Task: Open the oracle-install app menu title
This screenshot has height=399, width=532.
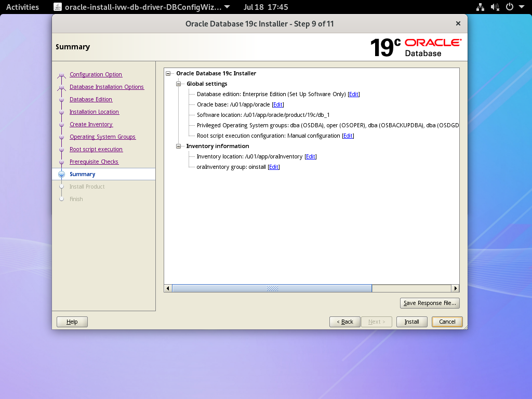Action: (x=143, y=7)
